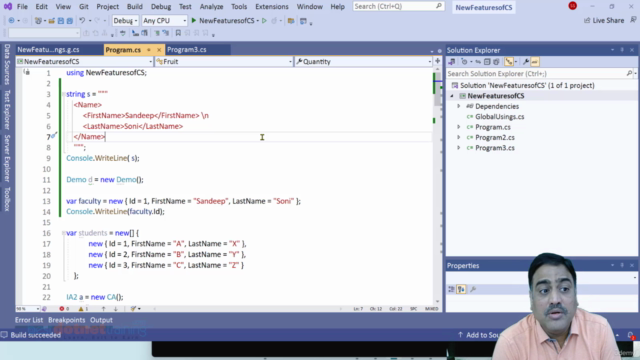Viewport: 640px width, 360px height.
Task: Start debugging NewFeaturesofCS with green play icon
Action: (x=194, y=20)
